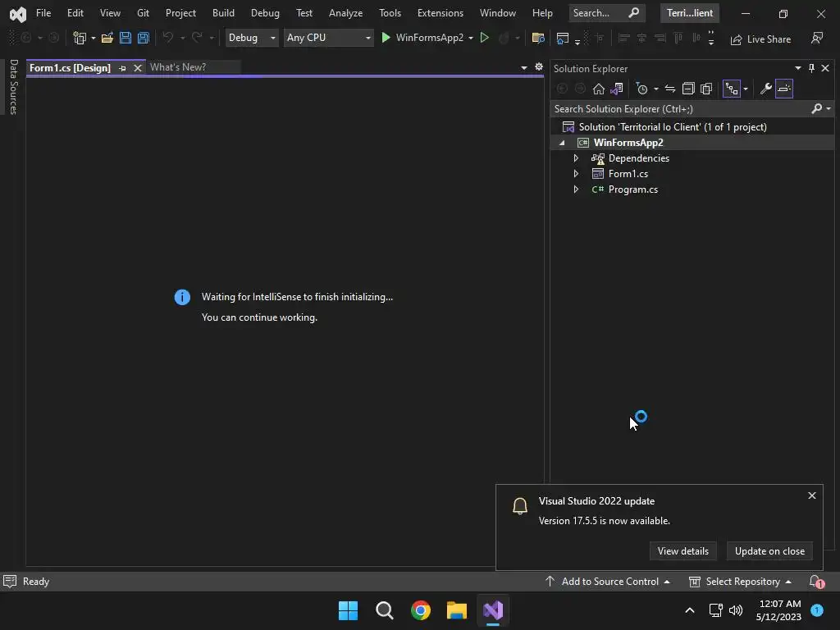Toggle Preview Selected Items button
This screenshot has width=840, height=630.
click(x=784, y=89)
